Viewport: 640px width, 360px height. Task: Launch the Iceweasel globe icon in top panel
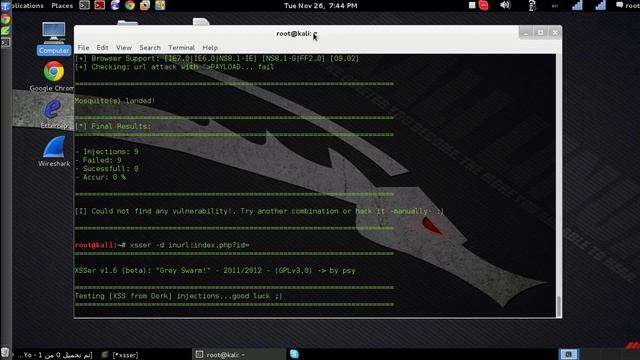pos(115,5)
